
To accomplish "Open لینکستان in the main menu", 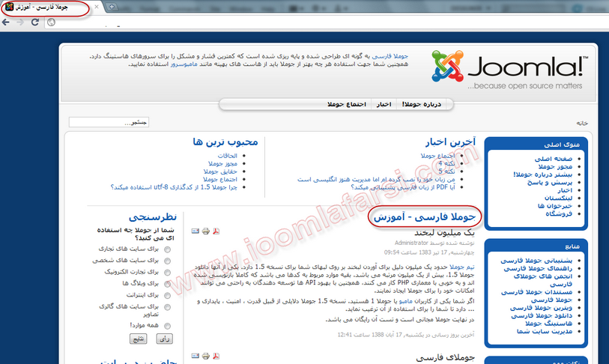I will point(559,198).
